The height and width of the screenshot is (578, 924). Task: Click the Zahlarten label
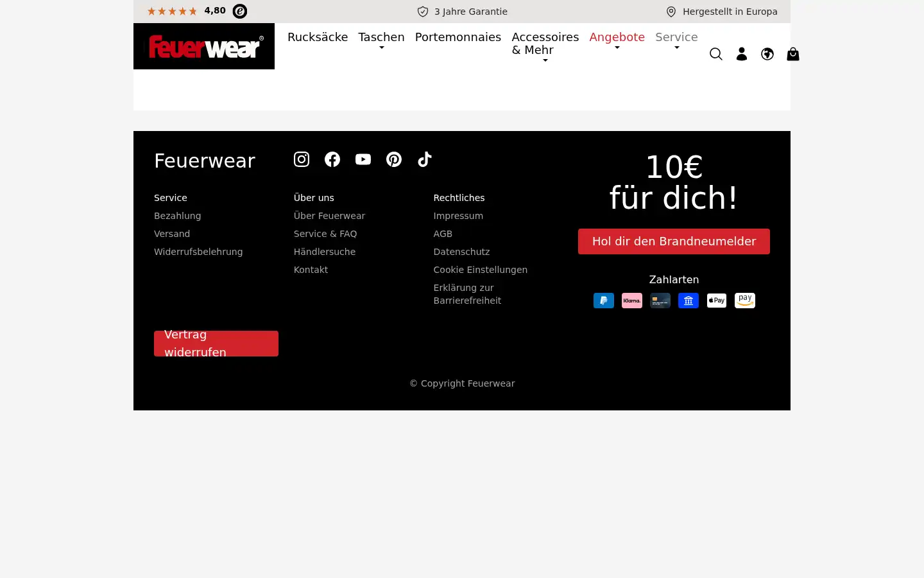[674, 279]
